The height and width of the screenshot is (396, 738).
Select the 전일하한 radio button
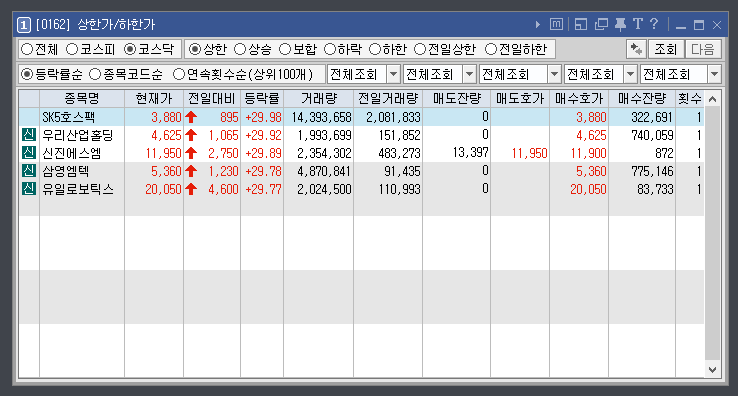[491, 49]
